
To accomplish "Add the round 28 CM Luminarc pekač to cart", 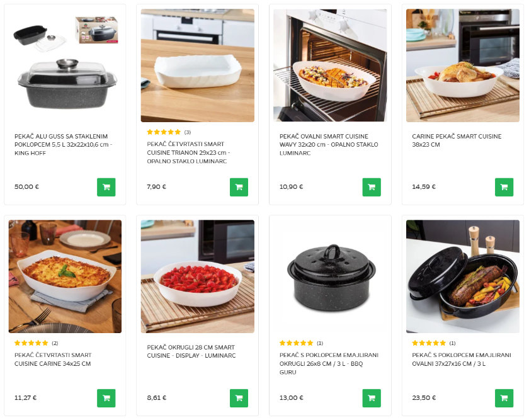I will coord(239,398).
